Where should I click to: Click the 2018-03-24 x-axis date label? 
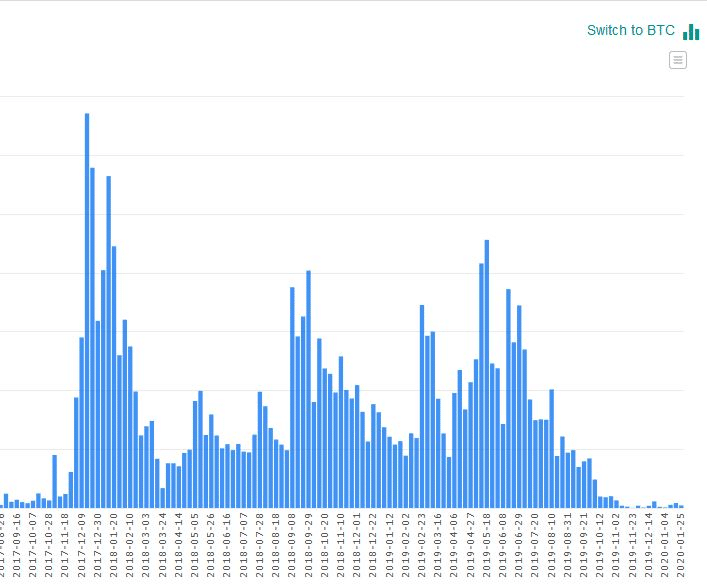pyautogui.click(x=163, y=545)
